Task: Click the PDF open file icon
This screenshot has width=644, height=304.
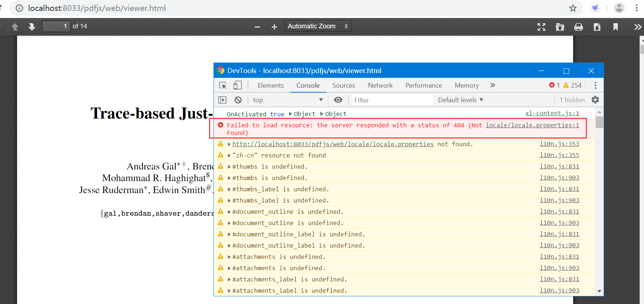Action: (x=560, y=27)
